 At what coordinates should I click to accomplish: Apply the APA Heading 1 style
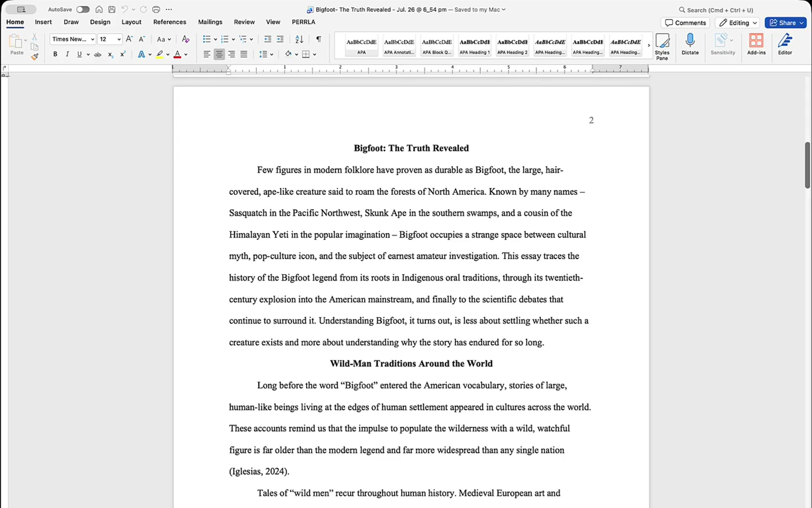coord(475,46)
